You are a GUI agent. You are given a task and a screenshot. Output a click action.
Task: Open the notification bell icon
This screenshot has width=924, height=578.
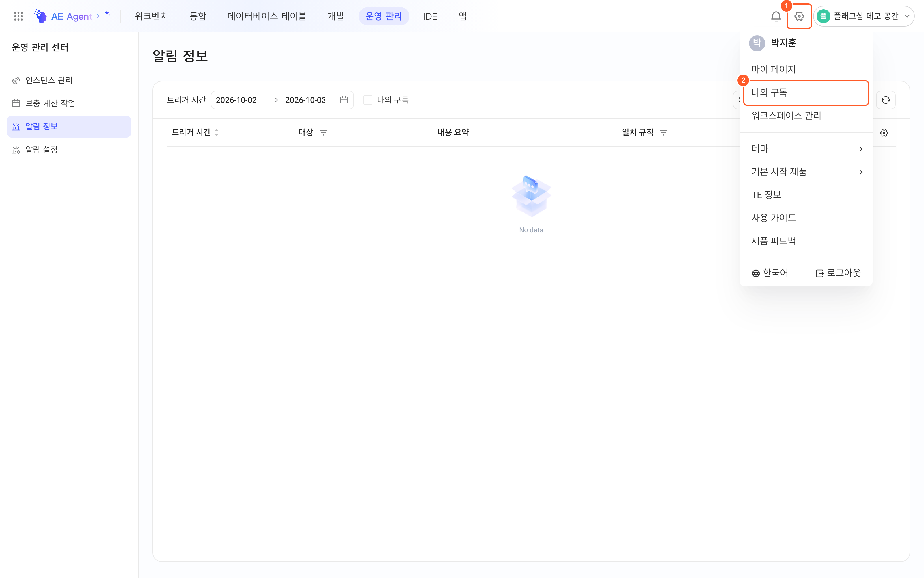click(x=776, y=16)
